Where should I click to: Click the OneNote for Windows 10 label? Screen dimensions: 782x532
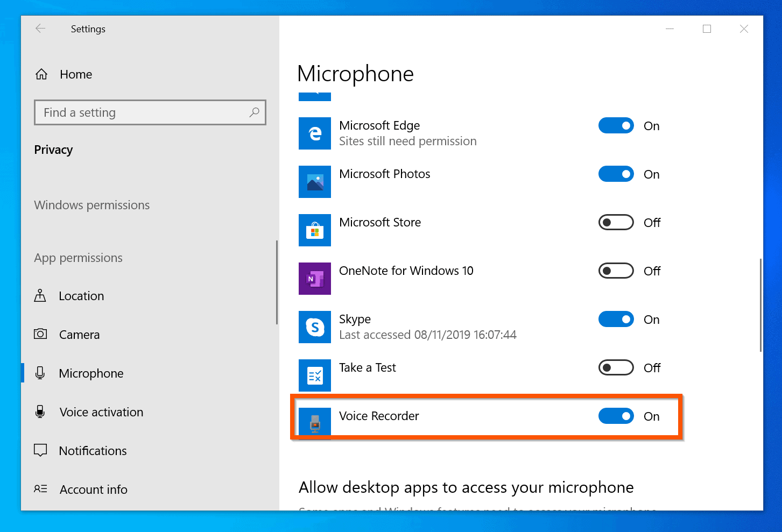pos(406,271)
